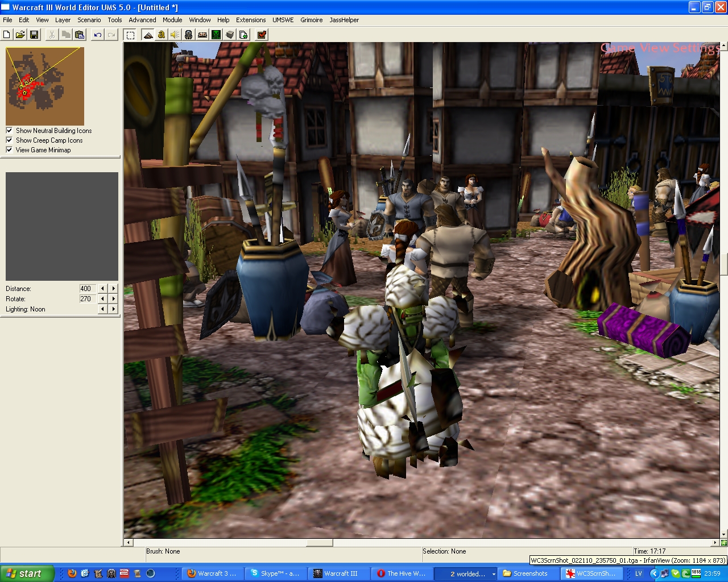728x582 pixels.
Task: Click the horizontal scrollbar left arrow
Action: 128,543
